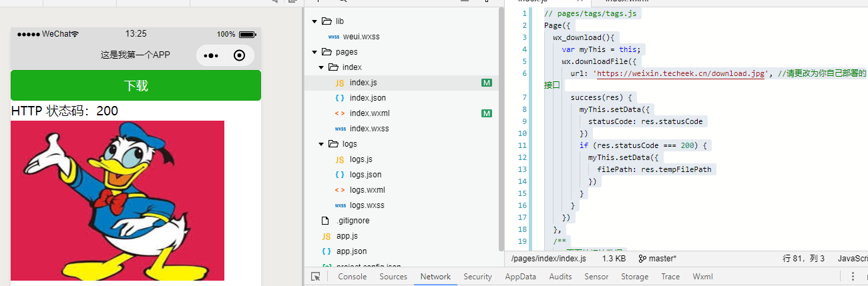Collapse the index folder in tree
The image size is (868, 286).
(x=321, y=67)
